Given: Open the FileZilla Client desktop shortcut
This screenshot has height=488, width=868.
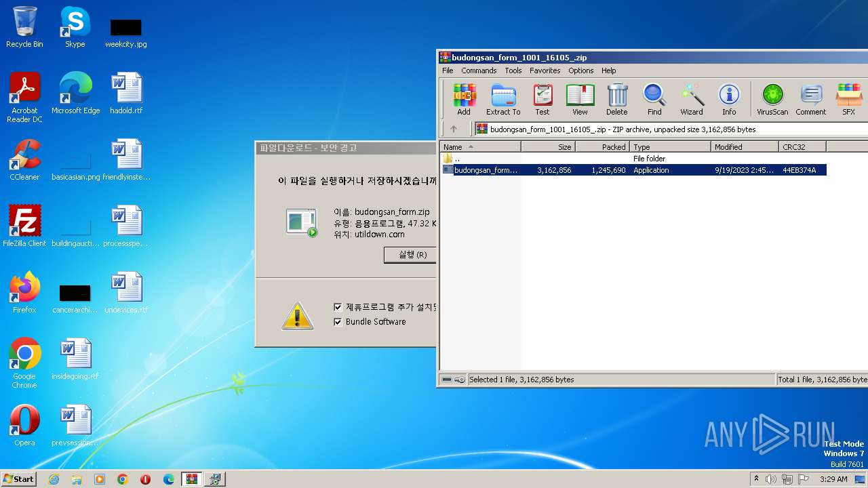Looking at the screenshot, I should tap(24, 226).
